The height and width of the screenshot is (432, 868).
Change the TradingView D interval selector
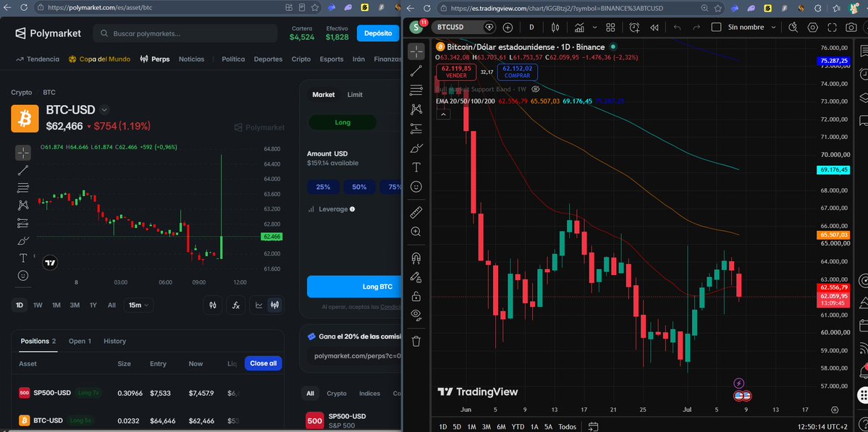tap(531, 27)
